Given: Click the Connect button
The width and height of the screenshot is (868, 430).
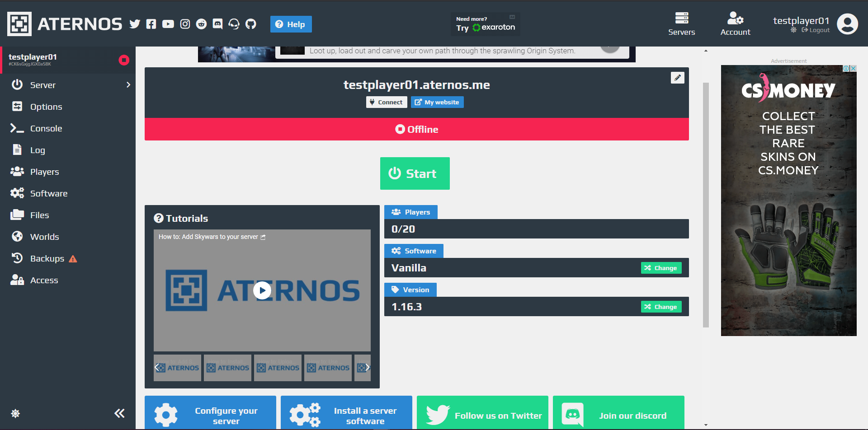Looking at the screenshot, I should (x=387, y=102).
